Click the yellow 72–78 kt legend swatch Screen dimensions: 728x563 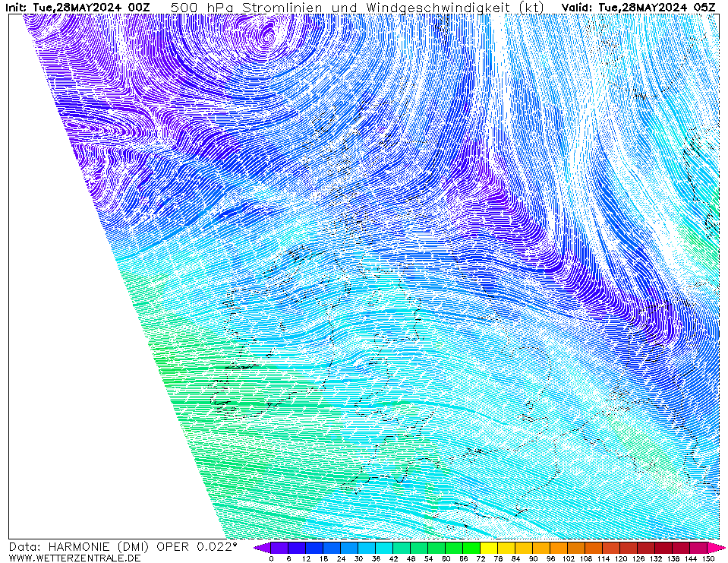(489, 548)
